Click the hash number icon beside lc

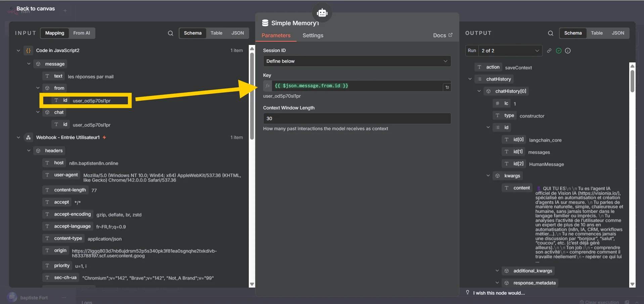pos(498,103)
